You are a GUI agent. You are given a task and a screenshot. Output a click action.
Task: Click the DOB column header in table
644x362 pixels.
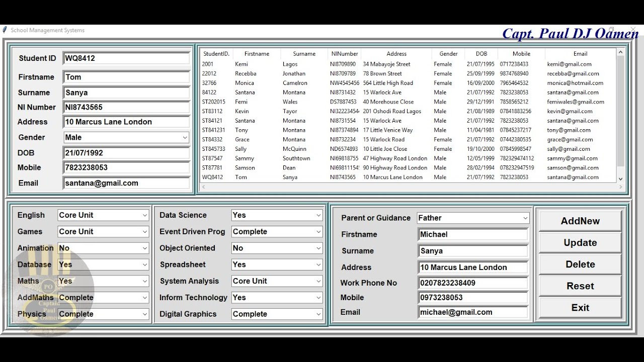pos(481,54)
